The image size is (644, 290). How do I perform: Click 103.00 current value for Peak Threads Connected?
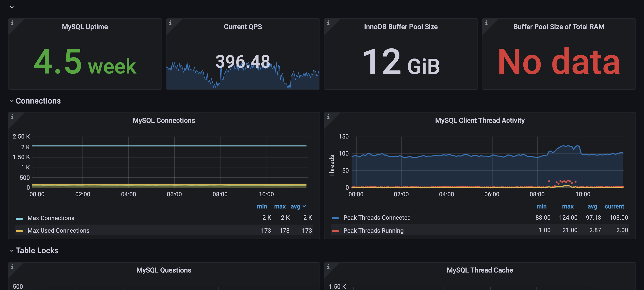click(x=618, y=218)
